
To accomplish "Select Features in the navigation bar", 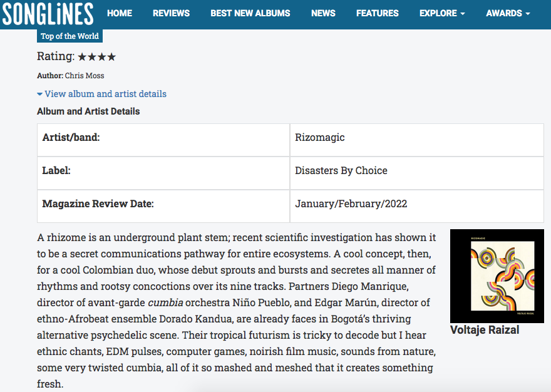I will pyautogui.click(x=377, y=13).
